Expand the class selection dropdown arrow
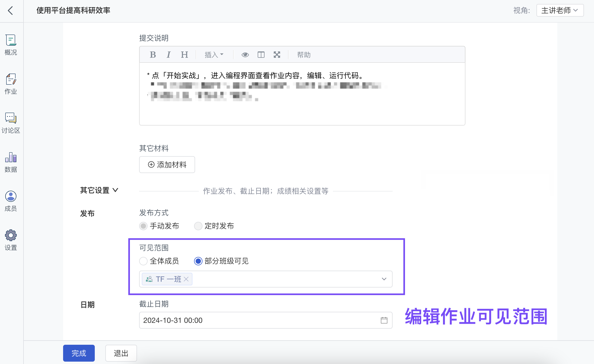The image size is (594, 364). click(x=384, y=279)
